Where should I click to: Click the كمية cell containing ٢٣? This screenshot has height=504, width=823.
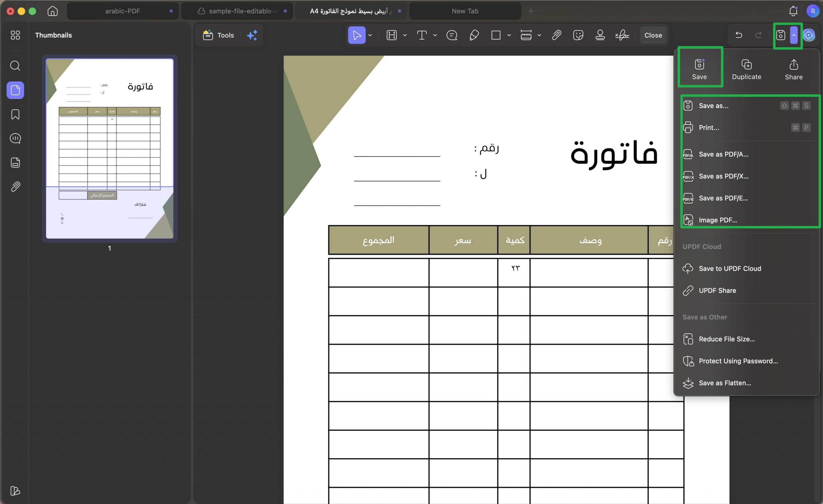[514, 272]
